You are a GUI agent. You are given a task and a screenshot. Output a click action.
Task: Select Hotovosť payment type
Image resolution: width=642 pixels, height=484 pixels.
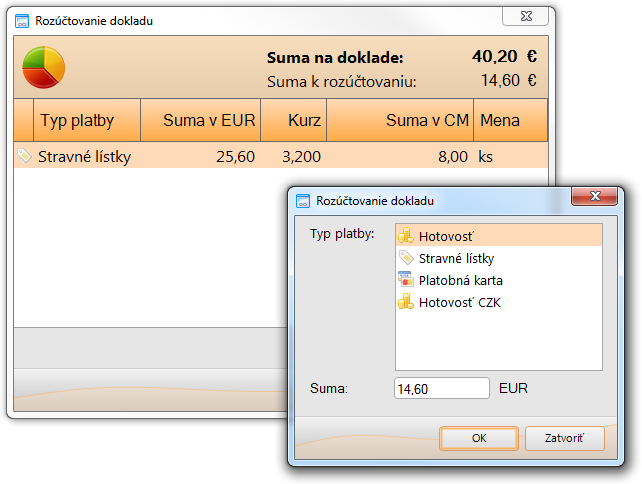[x=446, y=236]
